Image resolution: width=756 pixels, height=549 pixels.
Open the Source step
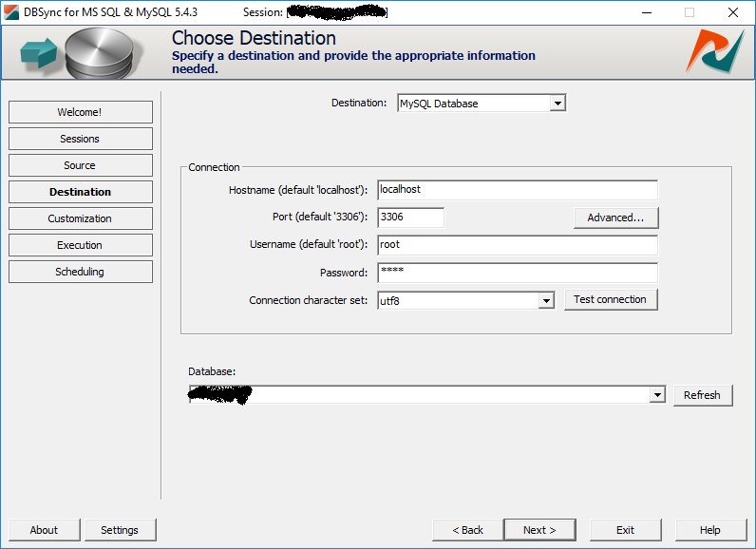[80, 165]
